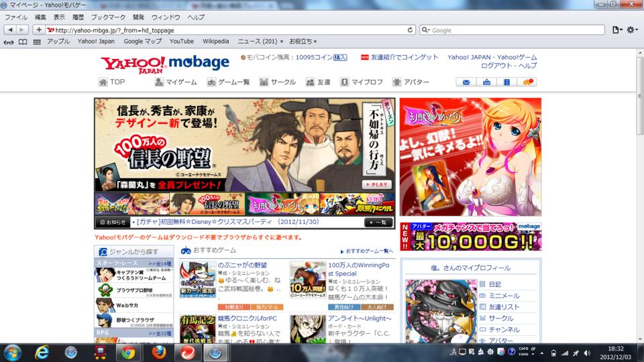Image resolution: width=644 pixels, height=362 pixels.
Task: Open the Google search engine dropdown
Action: [426, 30]
